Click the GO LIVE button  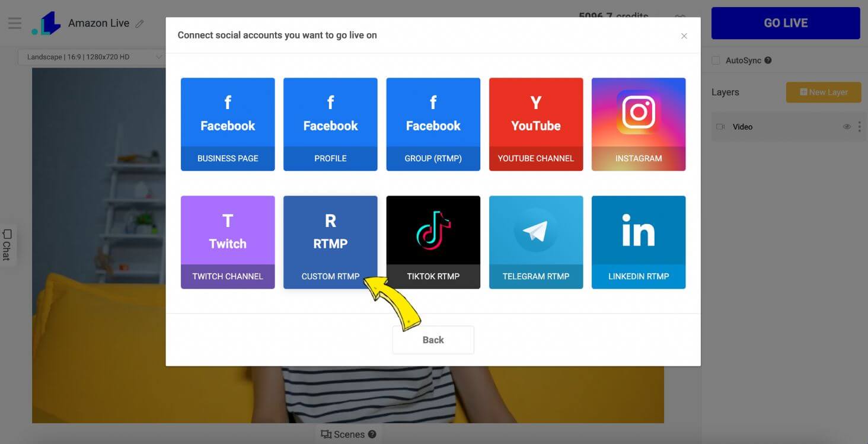(786, 23)
